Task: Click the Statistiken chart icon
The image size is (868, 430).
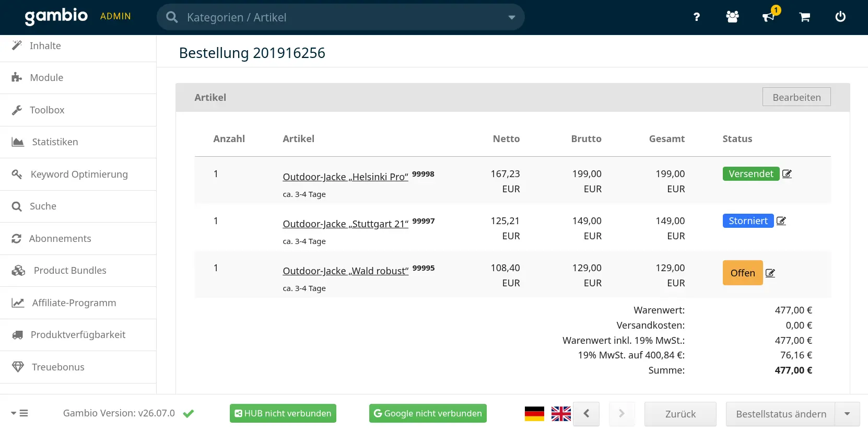Action: (18, 142)
